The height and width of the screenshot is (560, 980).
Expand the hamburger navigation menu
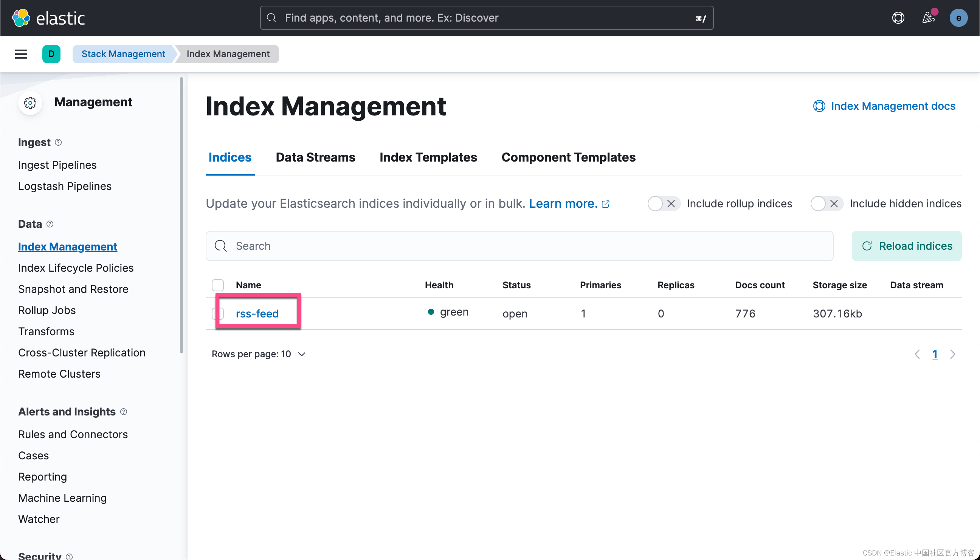tap(21, 54)
